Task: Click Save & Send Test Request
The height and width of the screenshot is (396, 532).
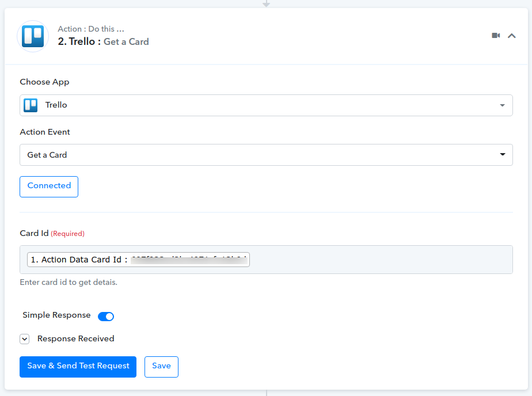Action: 78,367
